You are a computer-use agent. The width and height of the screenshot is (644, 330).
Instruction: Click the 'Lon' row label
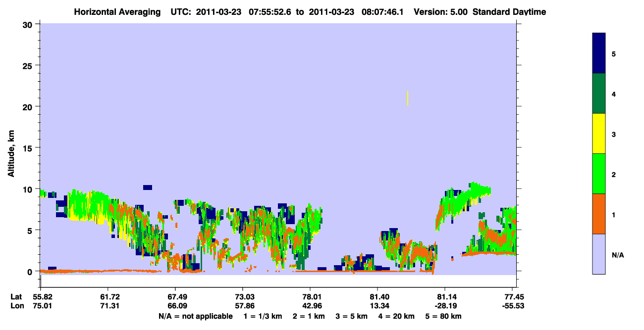coord(17,306)
